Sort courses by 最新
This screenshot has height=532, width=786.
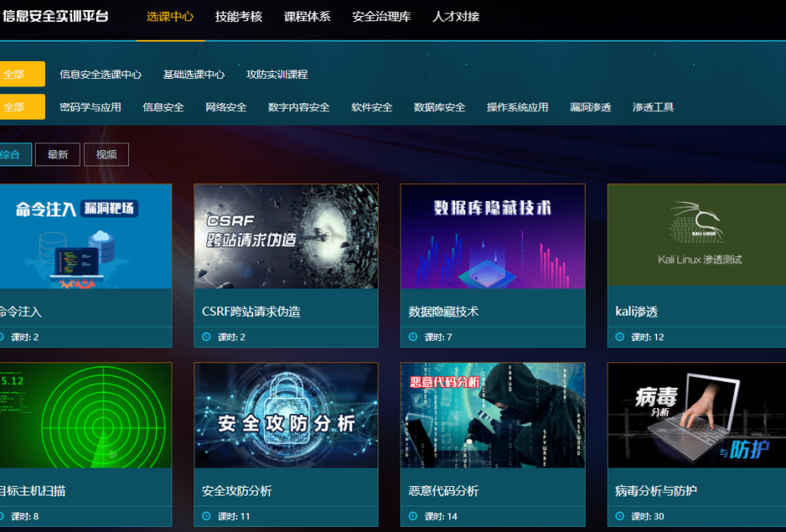point(58,154)
